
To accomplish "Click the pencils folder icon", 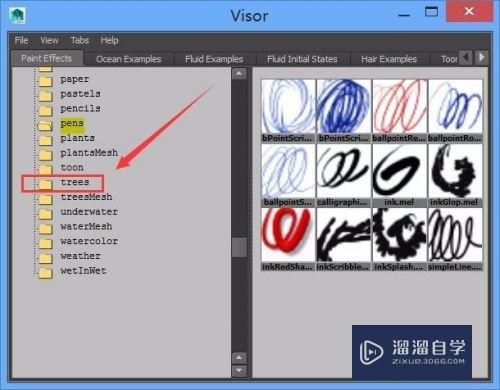I will (45, 110).
